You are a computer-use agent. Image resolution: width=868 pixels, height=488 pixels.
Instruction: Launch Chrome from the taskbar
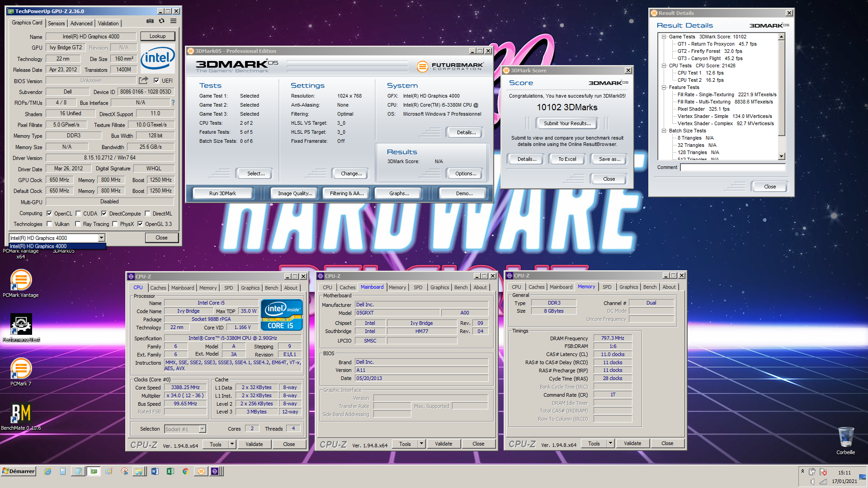click(x=185, y=471)
